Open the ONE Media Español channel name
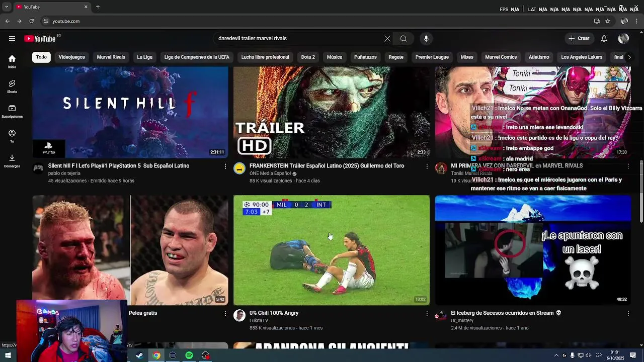This screenshot has width=644, height=362. coord(270,173)
